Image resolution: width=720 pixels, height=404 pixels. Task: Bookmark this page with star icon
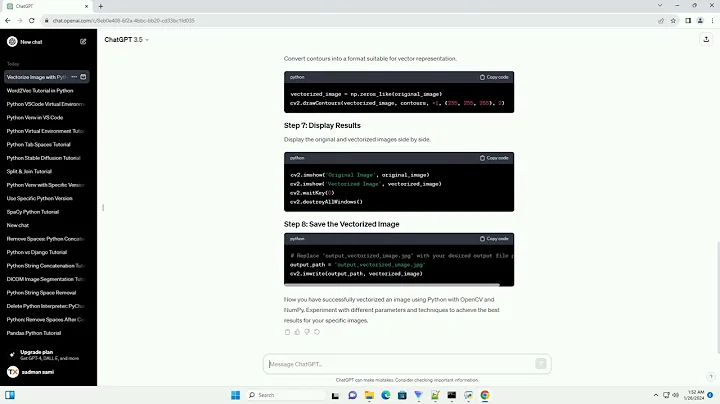pyautogui.click(x=673, y=21)
